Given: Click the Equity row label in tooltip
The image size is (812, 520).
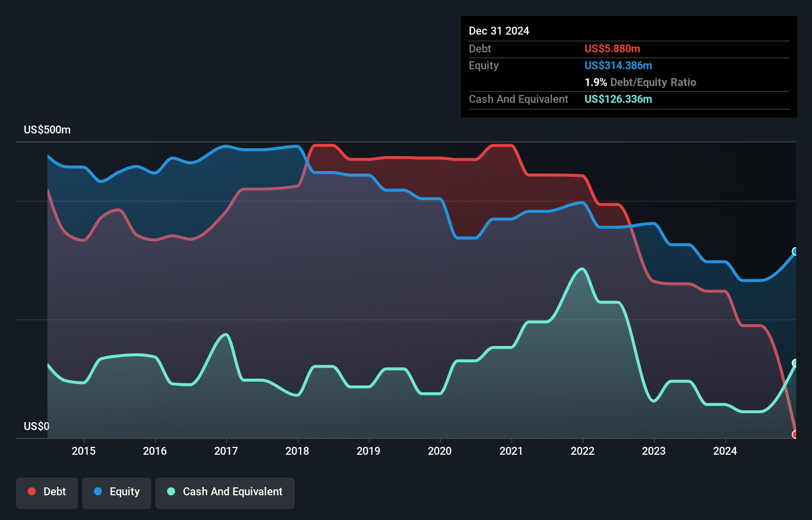Looking at the screenshot, I should (484, 65).
